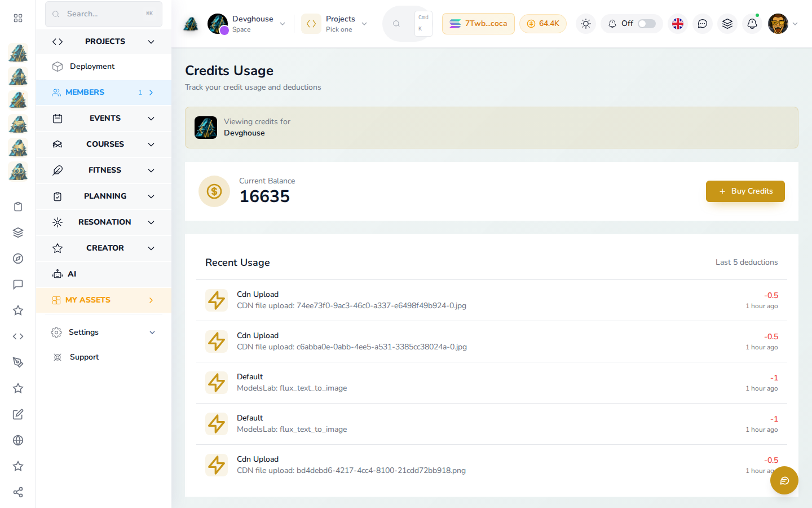The height and width of the screenshot is (508, 812).
Task: Expand the PROJECTS sidebar section
Action: [104, 42]
